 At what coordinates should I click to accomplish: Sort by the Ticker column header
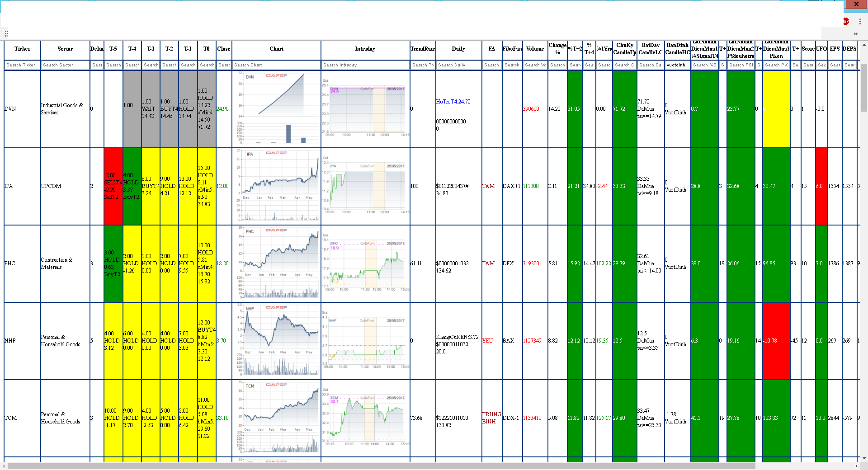[22, 49]
